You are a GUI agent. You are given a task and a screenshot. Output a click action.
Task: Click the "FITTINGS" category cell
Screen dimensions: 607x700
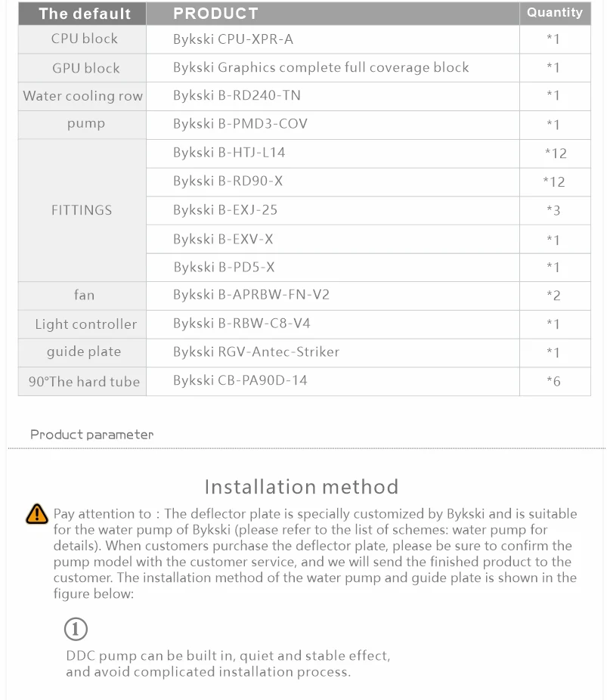(82, 210)
